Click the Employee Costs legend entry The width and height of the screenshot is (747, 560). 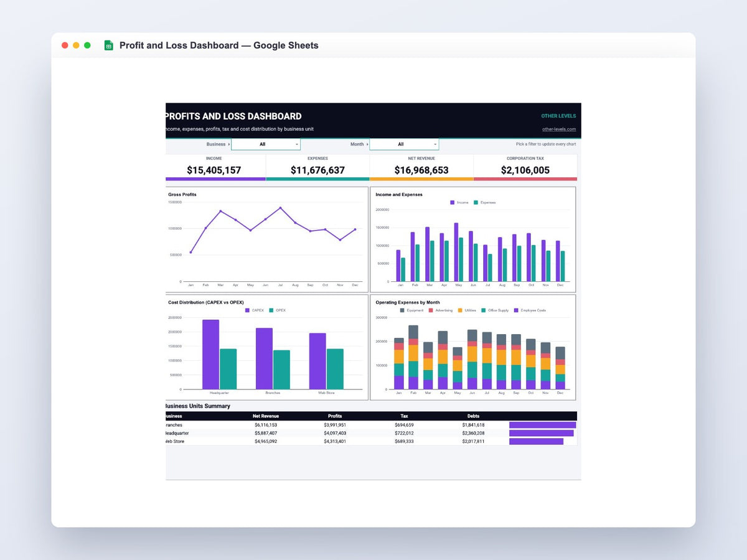[x=530, y=310]
